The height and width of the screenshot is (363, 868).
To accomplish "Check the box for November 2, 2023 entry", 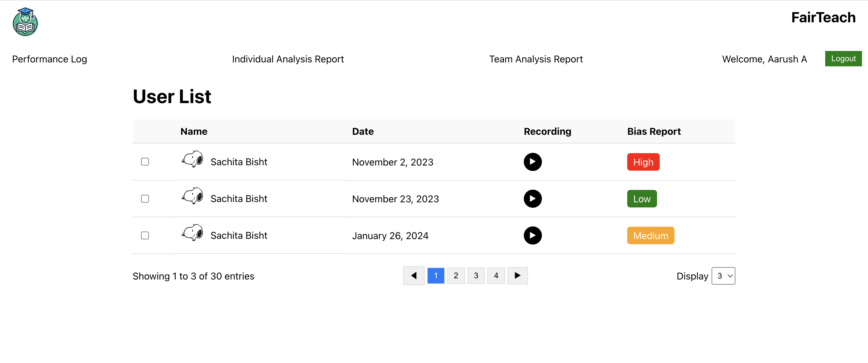I will coord(145,162).
